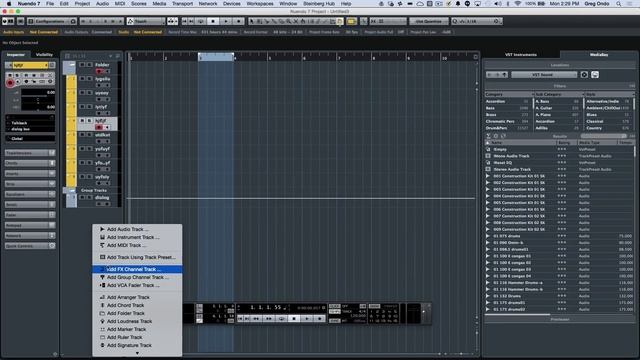Expand the Equalizers inspector section
640x360 pixels.
(30, 194)
